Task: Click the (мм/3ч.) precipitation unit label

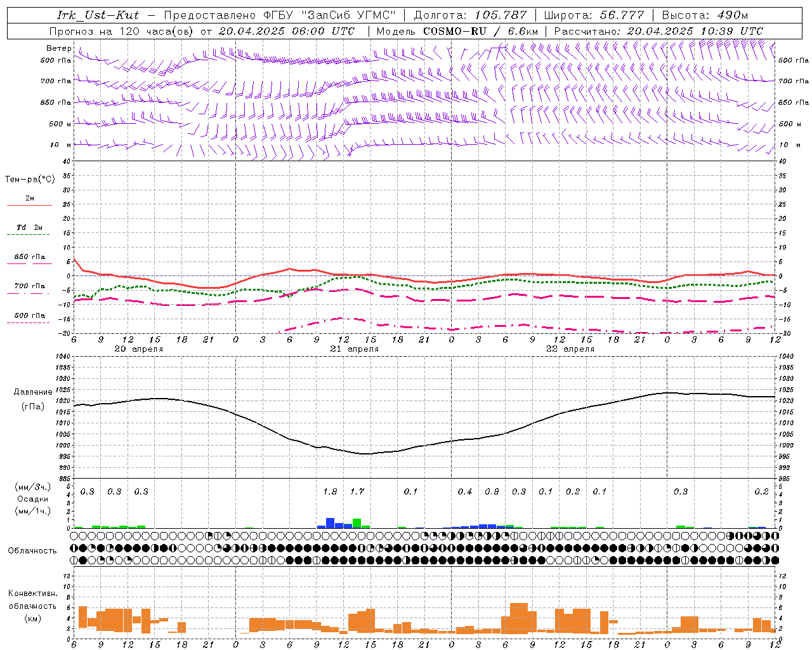Action: tap(33, 487)
